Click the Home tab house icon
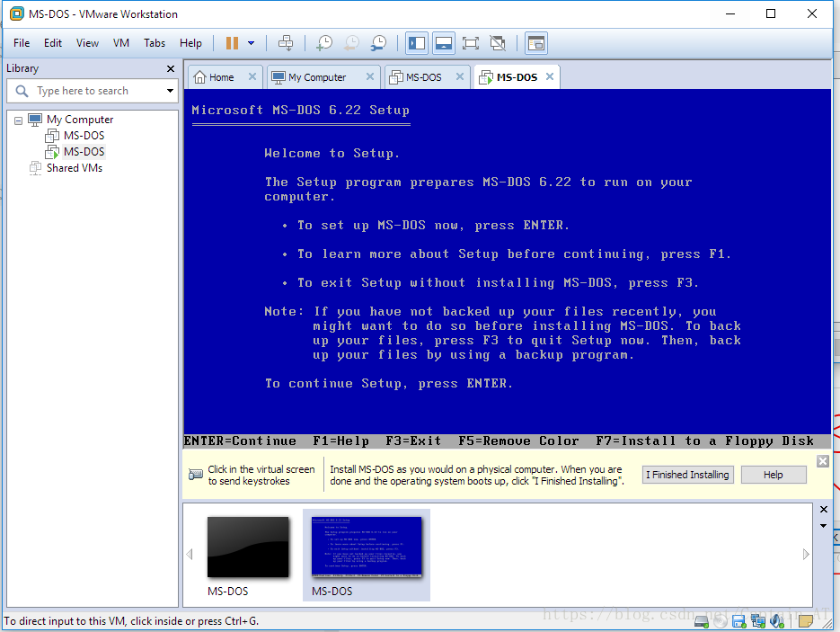840x632 pixels. click(x=199, y=77)
